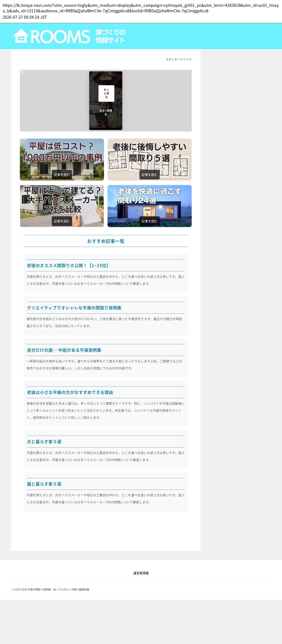282x644 pixels.
Task: Click 記事を読む on the 間取り24選 banner
Action: (150, 221)
